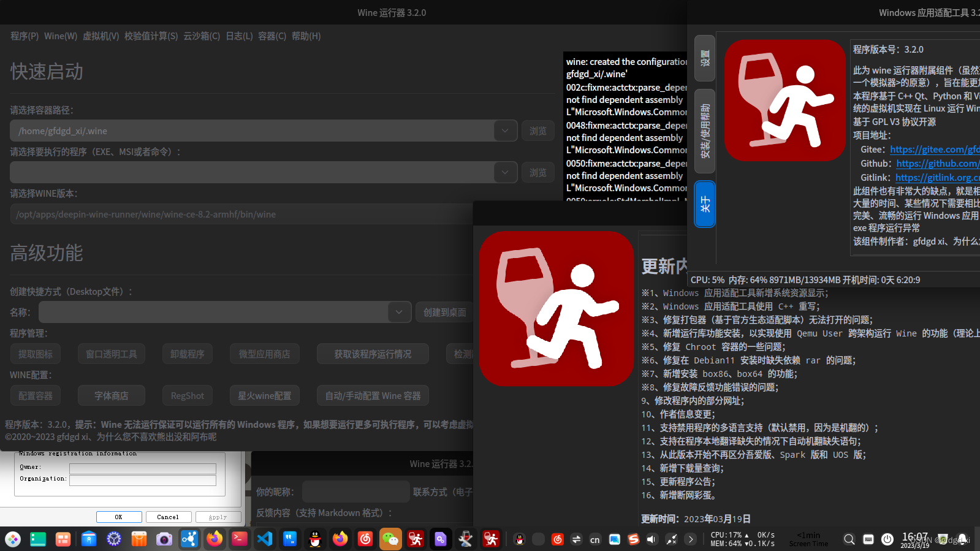Viewport: 980px width, 551px height.
Task: Expand the container path dropdown arrow
Action: point(505,131)
